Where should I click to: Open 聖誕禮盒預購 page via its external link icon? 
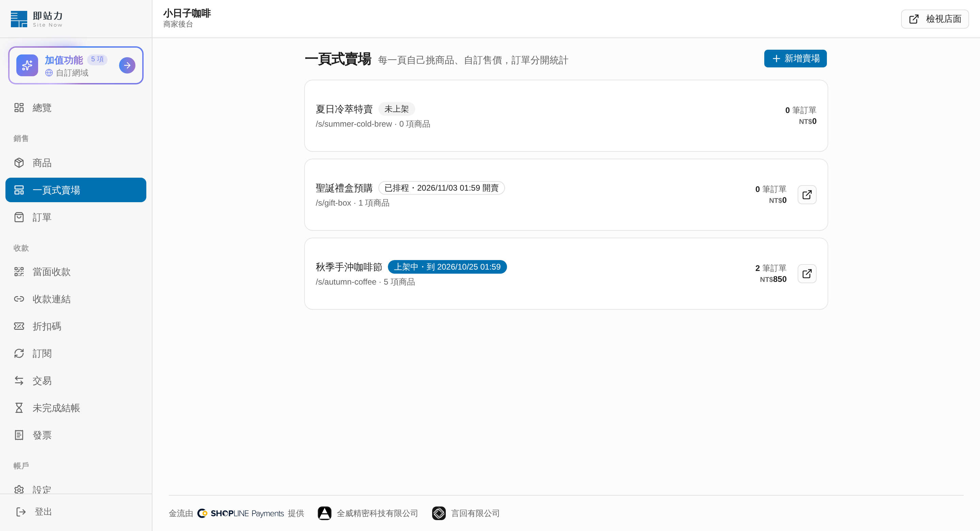[x=807, y=195]
